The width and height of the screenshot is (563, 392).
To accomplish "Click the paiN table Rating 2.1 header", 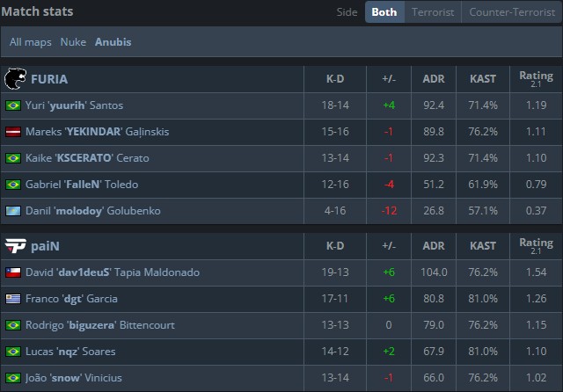I will [x=536, y=246].
